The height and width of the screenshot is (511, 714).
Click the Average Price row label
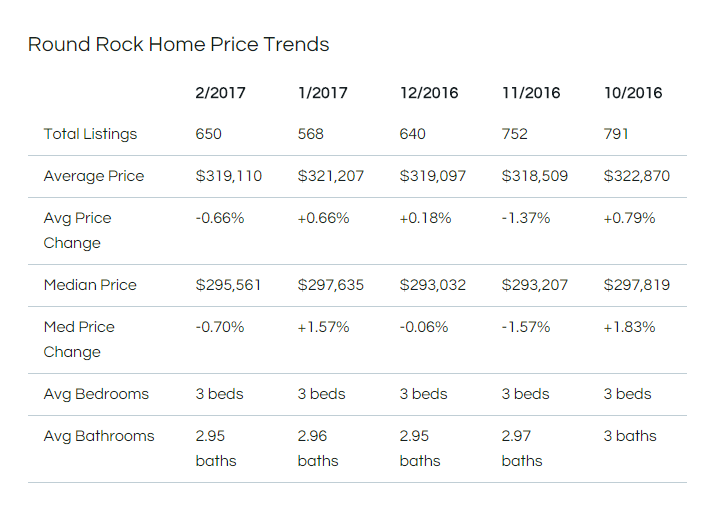tap(94, 176)
